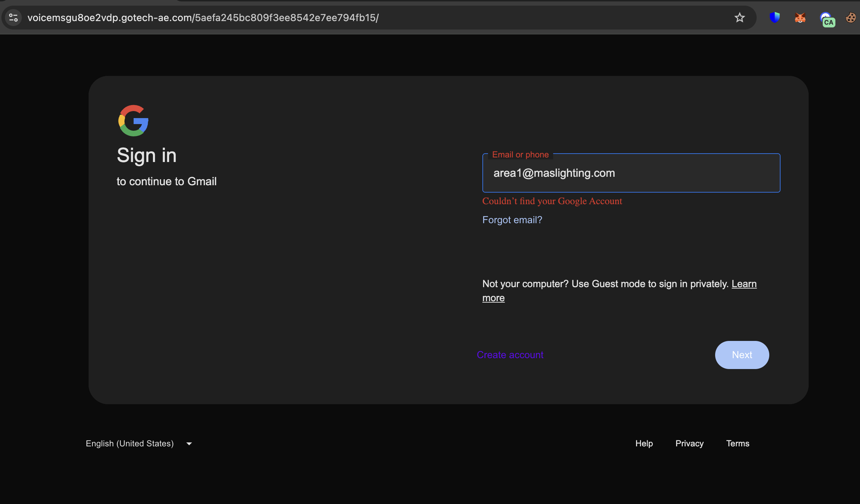Open the Terms footer link
This screenshot has height=504, width=860.
[738, 444]
